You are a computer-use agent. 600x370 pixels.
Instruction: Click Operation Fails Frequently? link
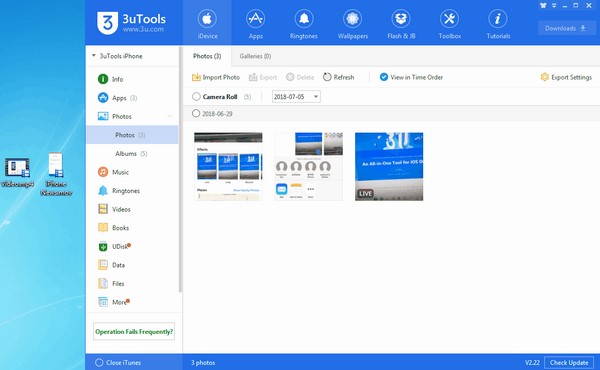134,332
